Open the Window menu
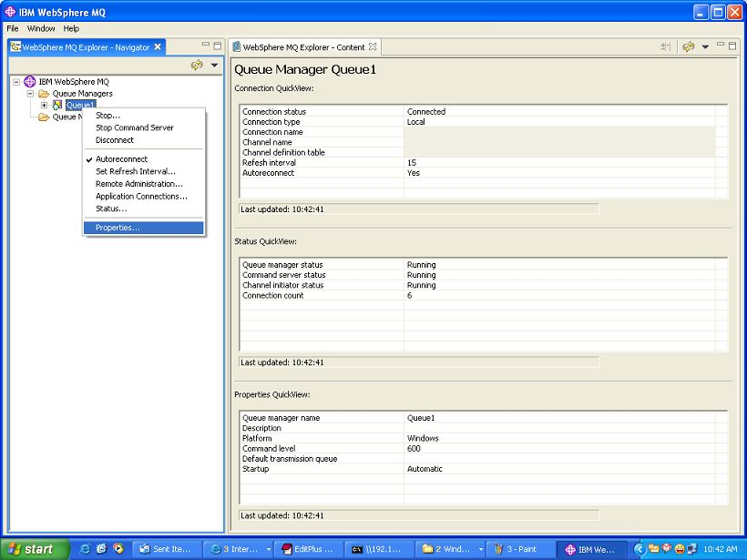The width and height of the screenshot is (747, 560). [x=41, y=28]
